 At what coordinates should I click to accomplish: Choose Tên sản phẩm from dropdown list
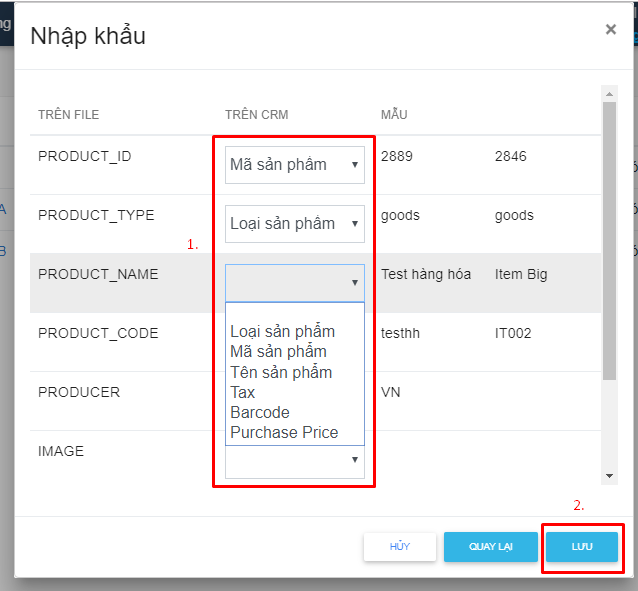[x=281, y=372]
